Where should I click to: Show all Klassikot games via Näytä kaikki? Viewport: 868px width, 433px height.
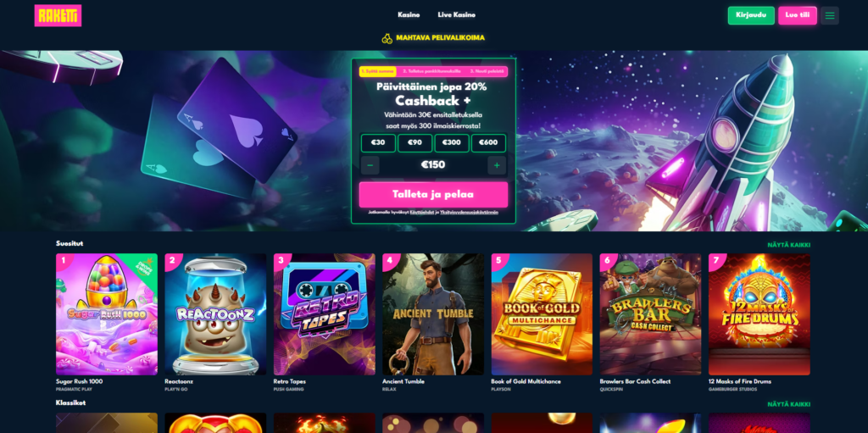click(788, 404)
